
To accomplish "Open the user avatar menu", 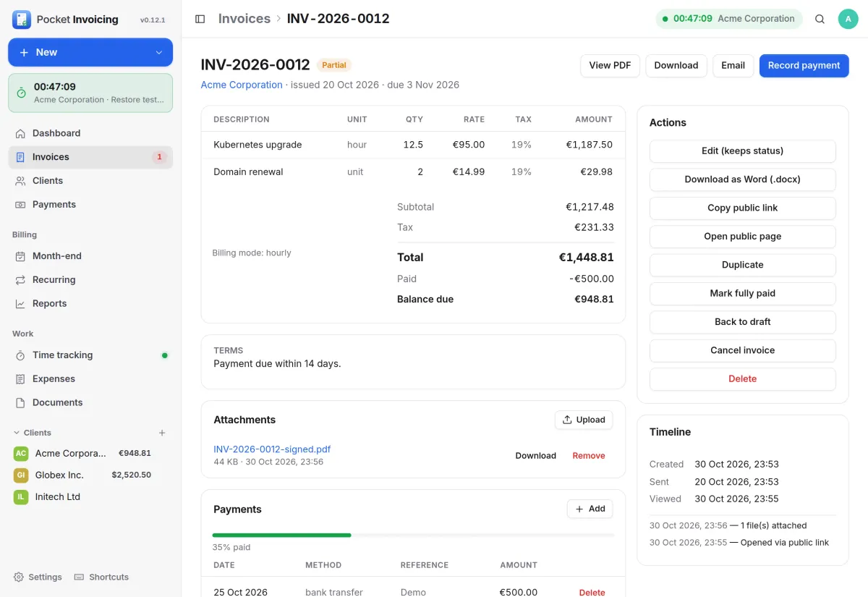I will tap(848, 19).
